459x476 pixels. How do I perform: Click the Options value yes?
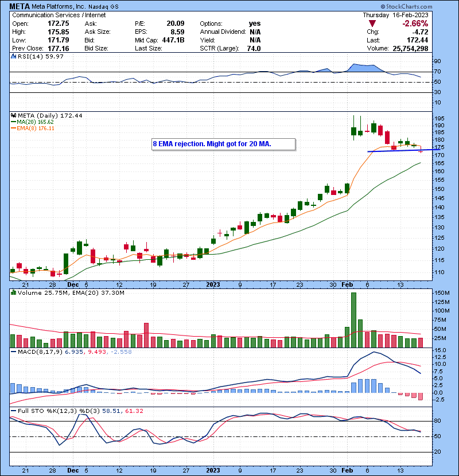pos(255,24)
